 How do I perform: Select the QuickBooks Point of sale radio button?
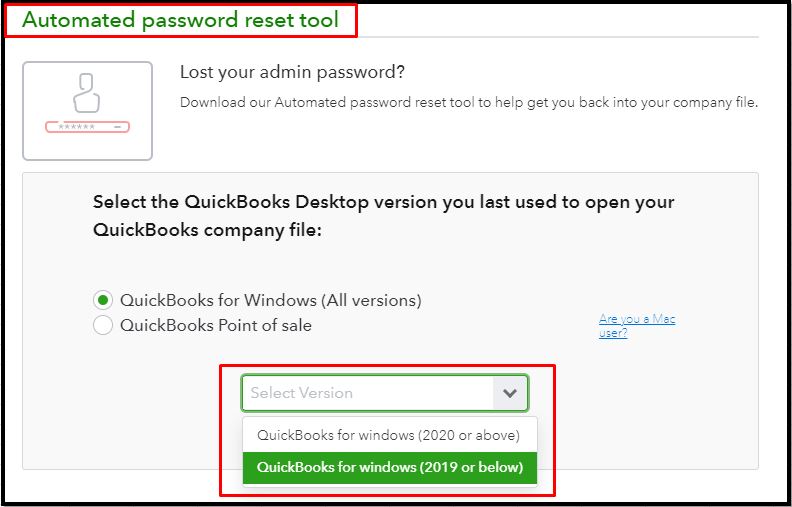[x=102, y=325]
